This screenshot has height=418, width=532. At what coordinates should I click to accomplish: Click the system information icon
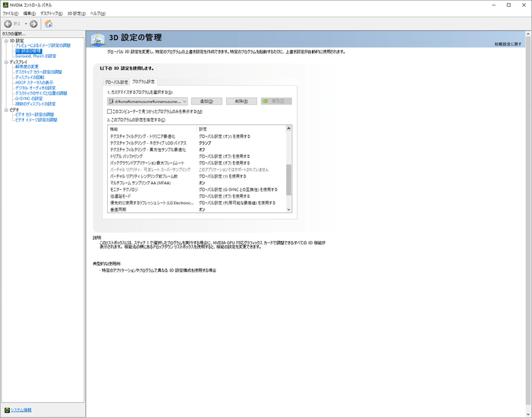(x=7, y=410)
